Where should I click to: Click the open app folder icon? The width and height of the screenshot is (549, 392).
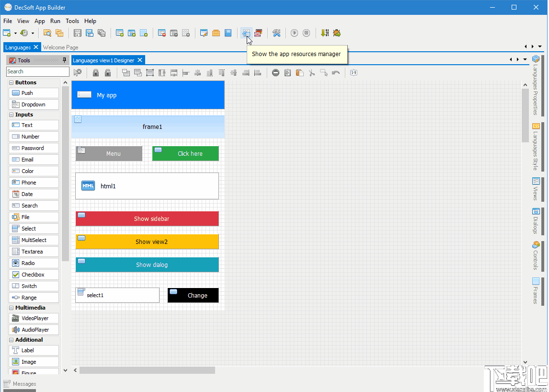(x=47, y=33)
